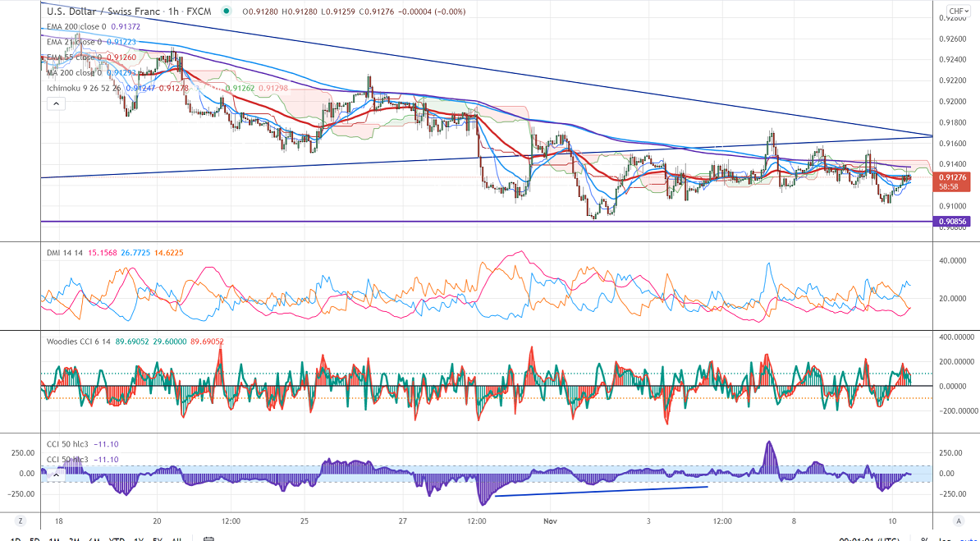Click the Ichimoku value 0.91298

(x=273, y=88)
